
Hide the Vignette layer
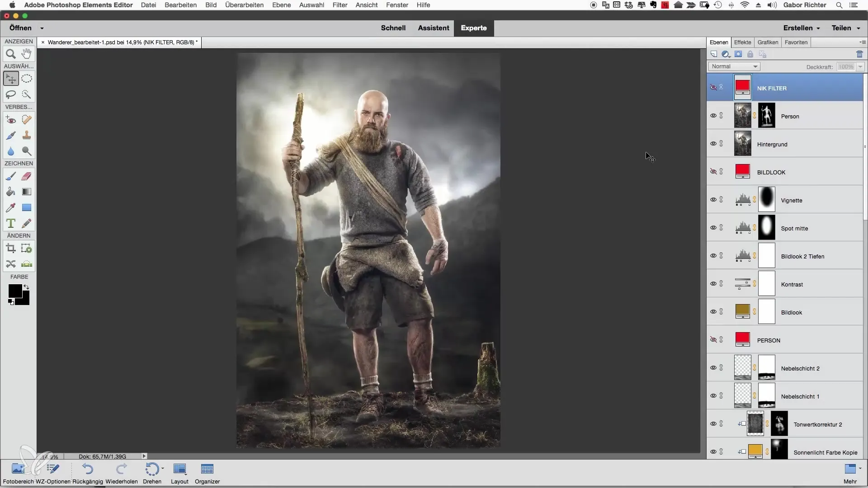coord(713,200)
